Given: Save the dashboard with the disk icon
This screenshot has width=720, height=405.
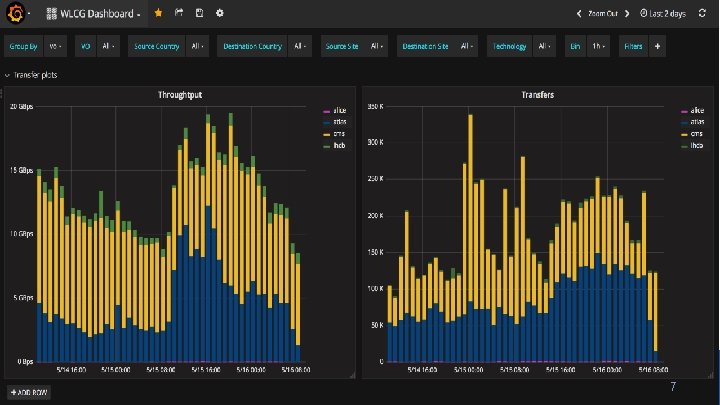Looking at the screenshot, I should [199, 13].
